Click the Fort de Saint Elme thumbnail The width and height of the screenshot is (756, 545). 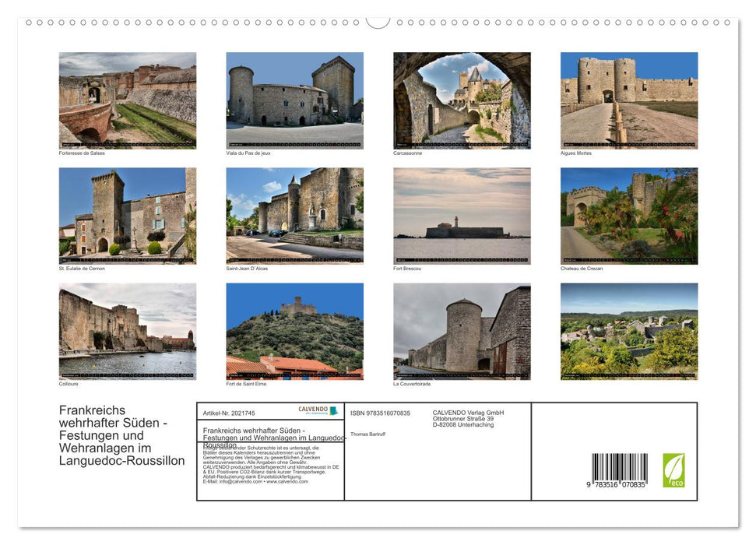pos(294,331)
